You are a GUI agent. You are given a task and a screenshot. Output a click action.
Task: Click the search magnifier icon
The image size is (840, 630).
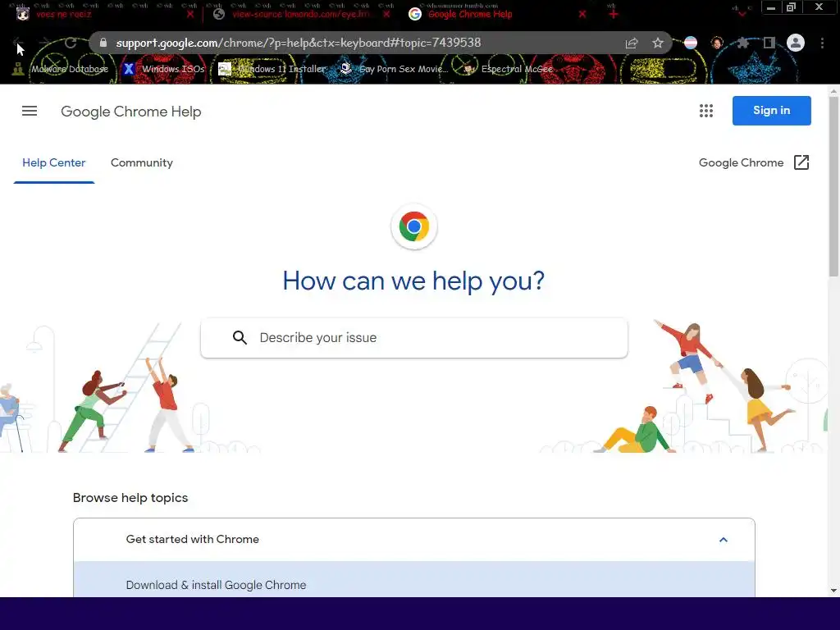point(240,337)
